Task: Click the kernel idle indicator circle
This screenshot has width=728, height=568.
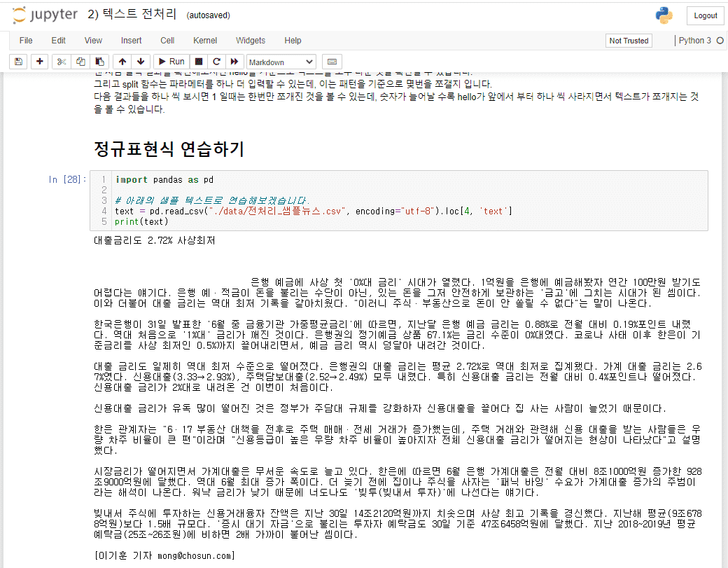Action: click(x=720, y=41)
